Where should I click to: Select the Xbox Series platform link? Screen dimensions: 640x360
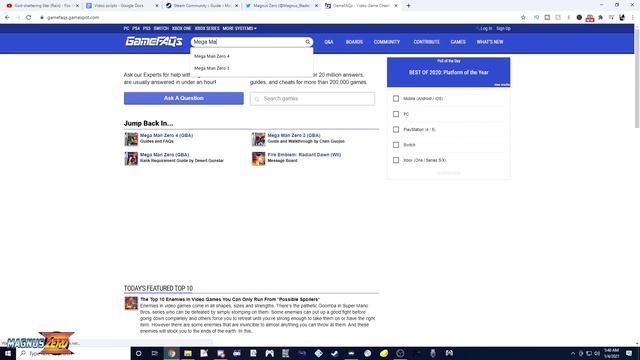[207, 29]
